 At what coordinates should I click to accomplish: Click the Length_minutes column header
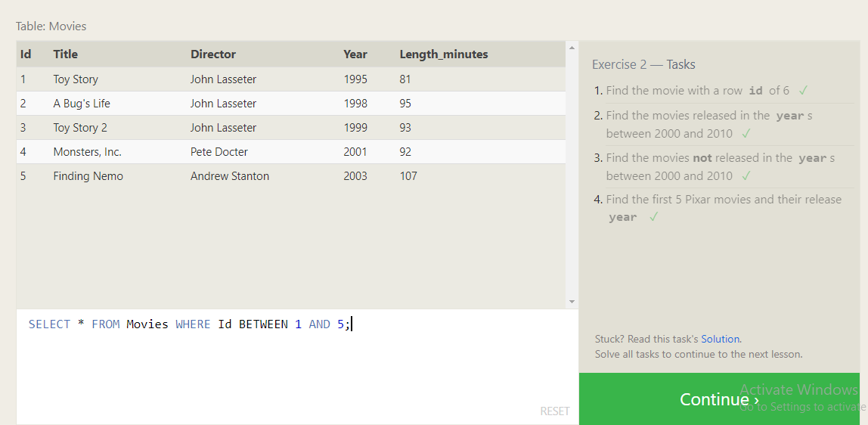[x=444, y=54]
